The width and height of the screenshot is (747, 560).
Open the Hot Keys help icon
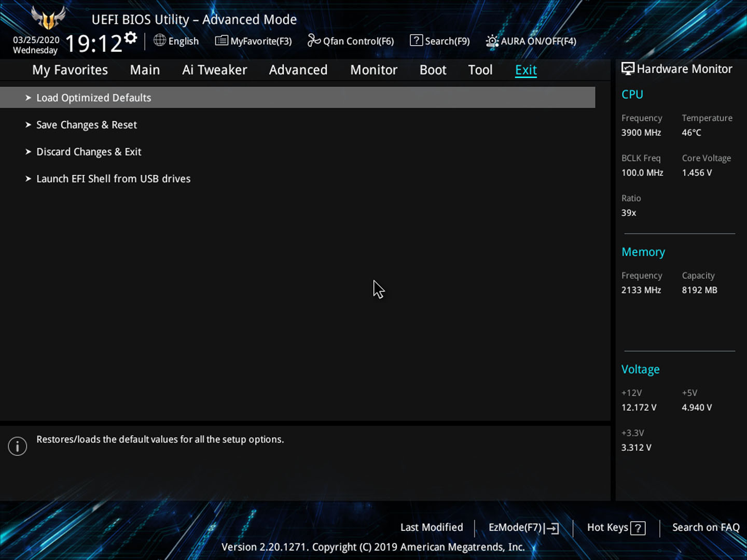(x=638, y=528)
